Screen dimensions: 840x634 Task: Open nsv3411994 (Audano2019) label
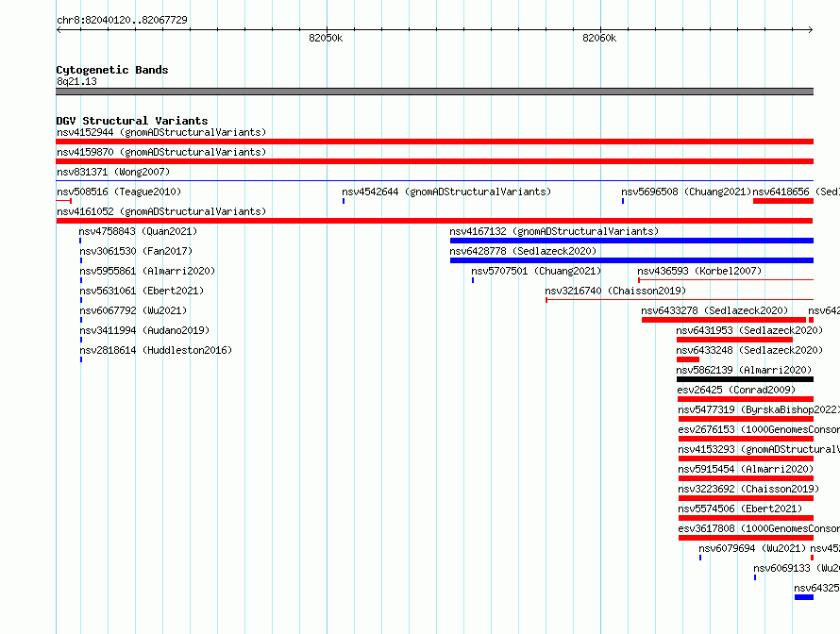[x=144, y=330]
